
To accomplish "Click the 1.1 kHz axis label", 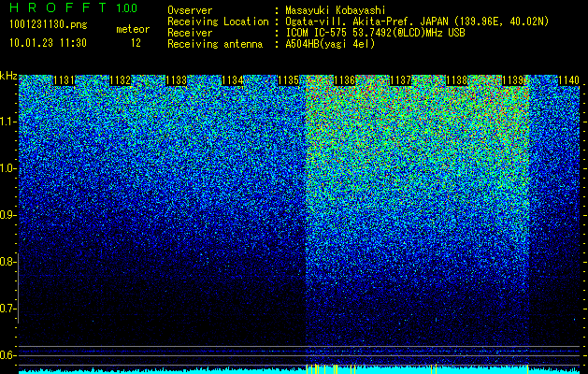I will coord(7,122).
